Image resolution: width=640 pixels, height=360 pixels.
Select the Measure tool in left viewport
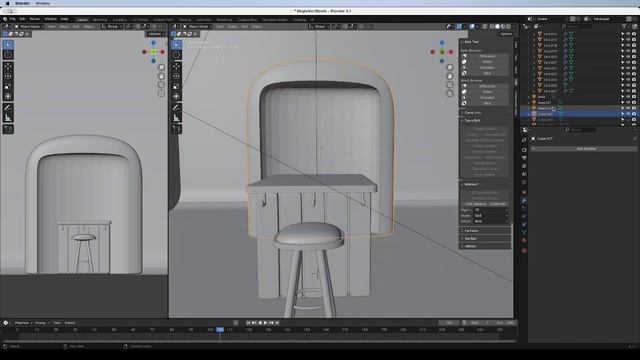(x=8, y=118)
